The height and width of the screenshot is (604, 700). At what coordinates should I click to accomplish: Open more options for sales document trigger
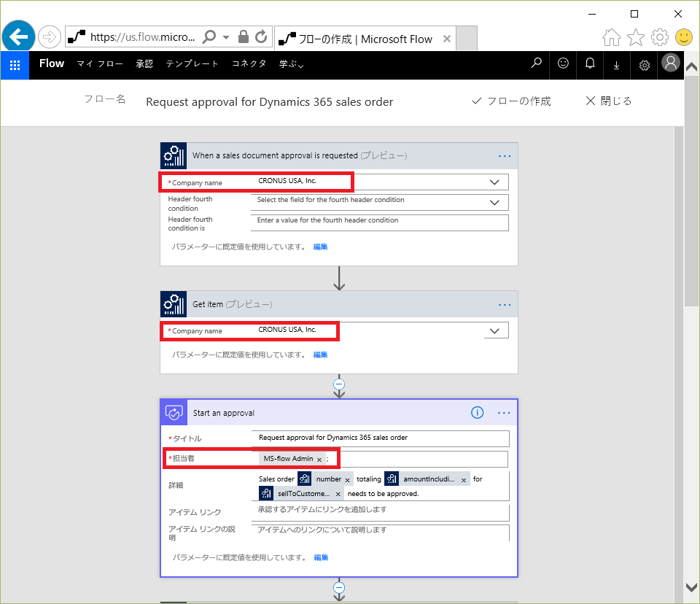coord(505,156)
